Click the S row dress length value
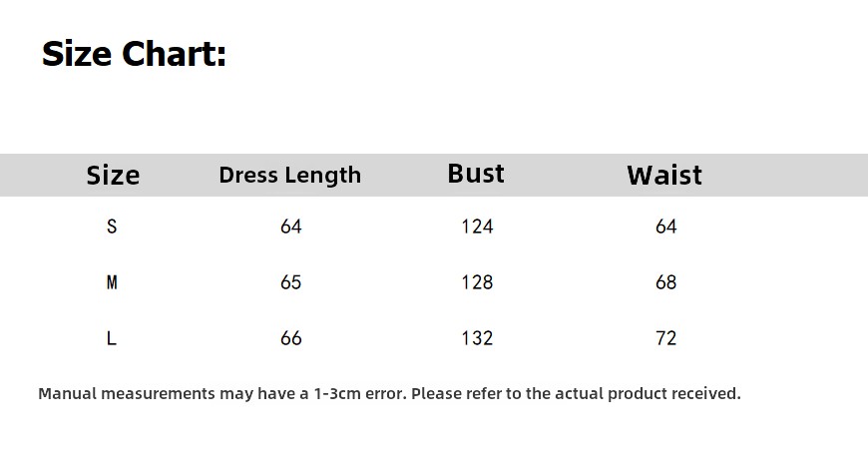 (290, 227)
